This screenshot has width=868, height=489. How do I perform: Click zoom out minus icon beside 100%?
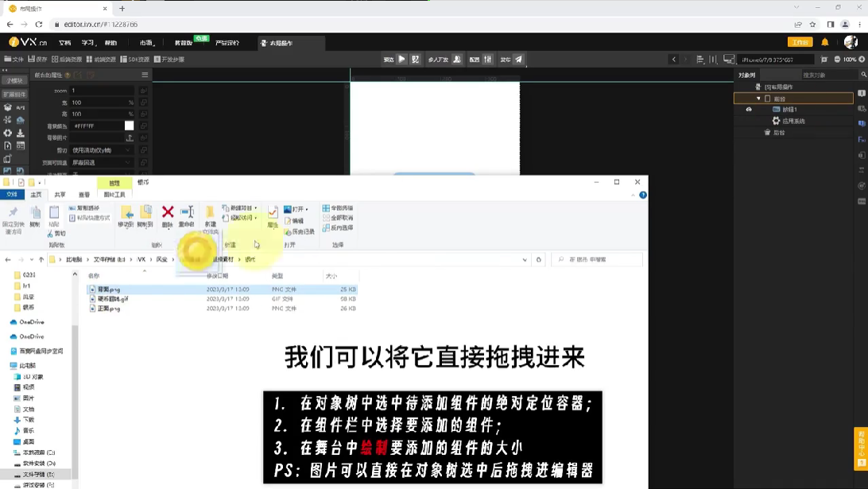837,60
